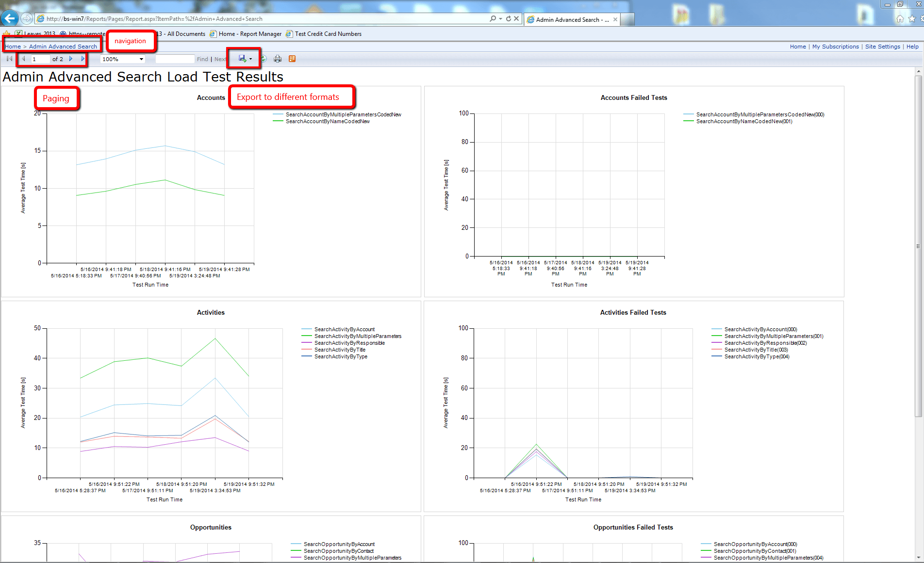Navigate to next page using forward arrow
The width and height of the screenshot is (924, 563).
click(x=71, y=58)
